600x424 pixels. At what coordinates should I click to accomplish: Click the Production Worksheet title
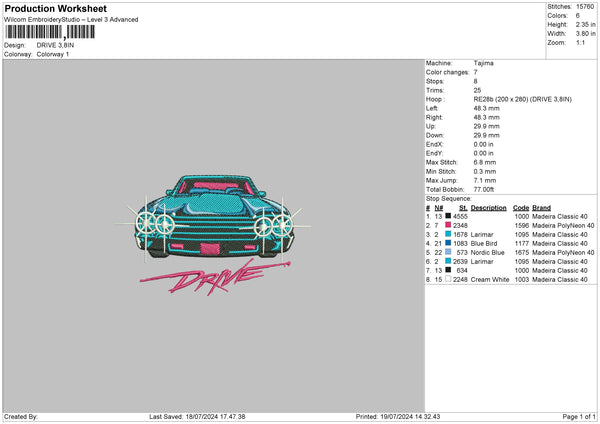point(55,8)
